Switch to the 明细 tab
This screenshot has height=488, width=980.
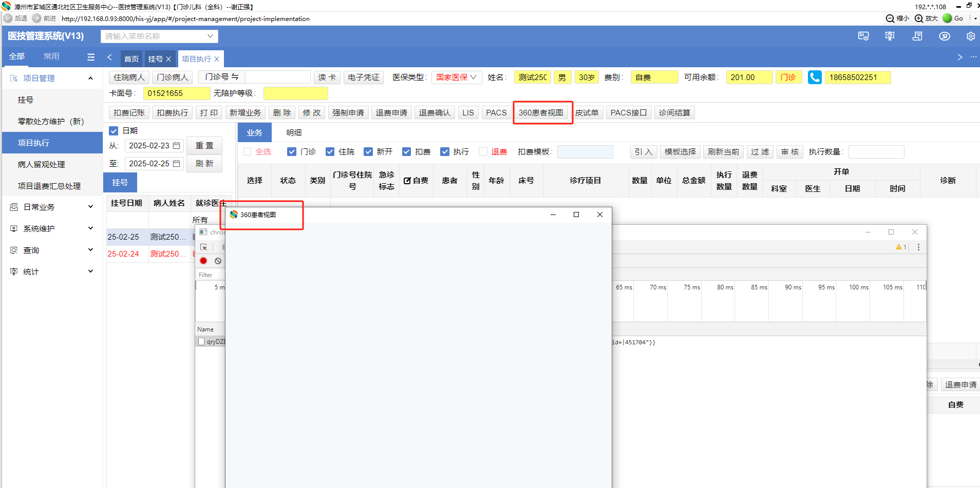pos(294,132)
